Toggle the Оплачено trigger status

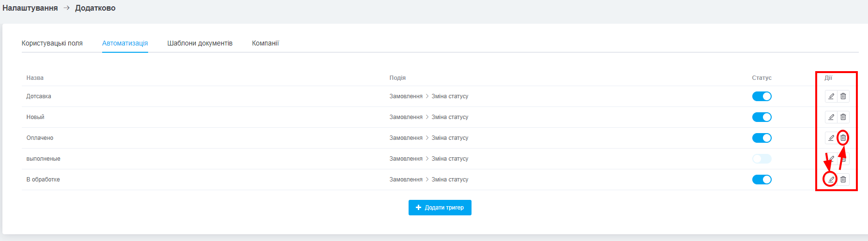click(x=761, y=138)
